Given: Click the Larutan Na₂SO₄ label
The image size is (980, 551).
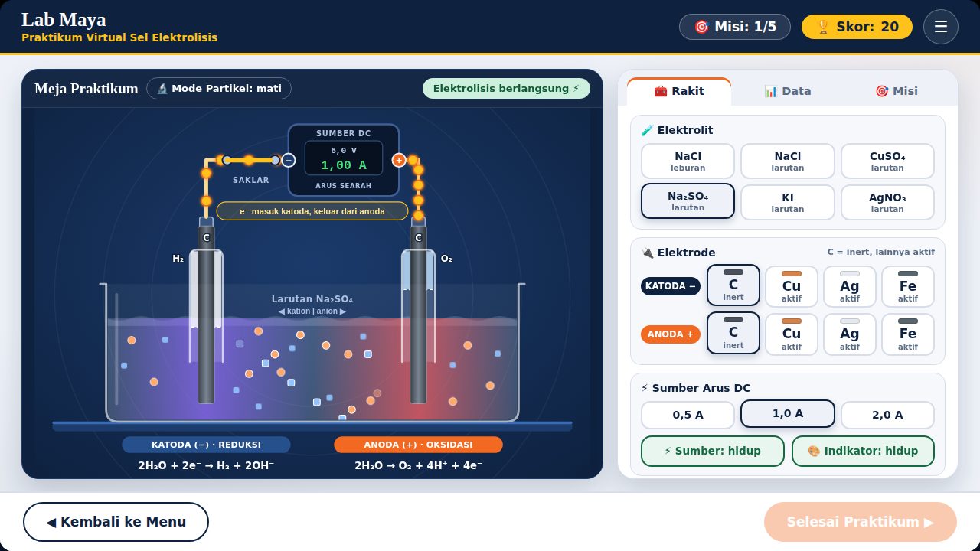Looking at the screenshot, I should [312, 299].
